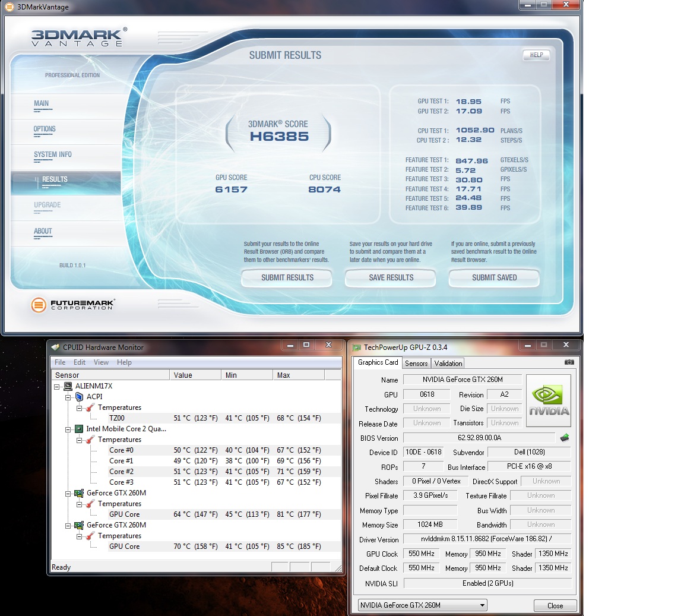Screen dimensions: 684x616
Task: Open the View menu in Hardware Monitor
Action: pos(101,362)
